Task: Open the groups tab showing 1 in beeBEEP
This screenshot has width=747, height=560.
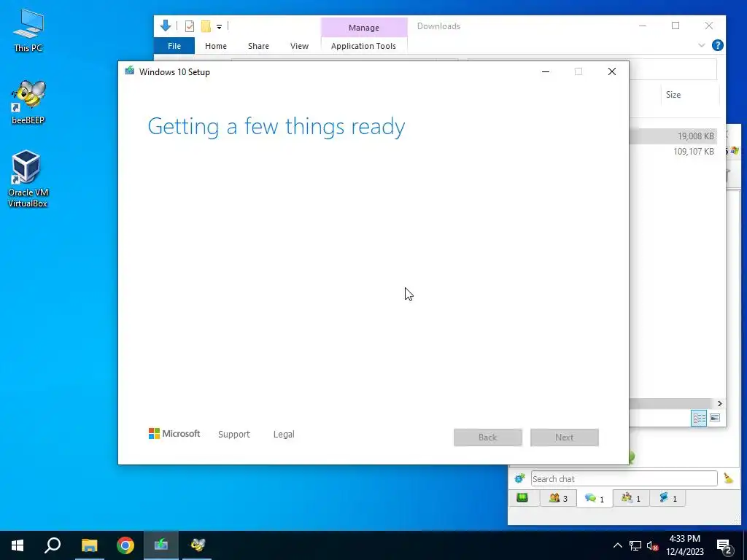Action: 631,499
